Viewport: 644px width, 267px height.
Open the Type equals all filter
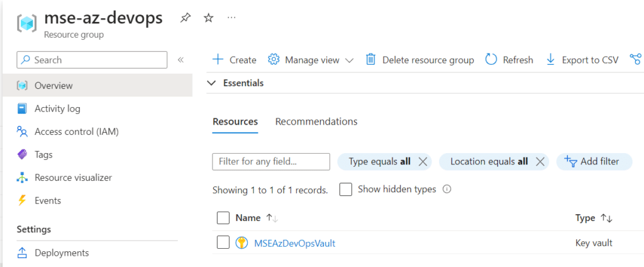pos(379,162)
